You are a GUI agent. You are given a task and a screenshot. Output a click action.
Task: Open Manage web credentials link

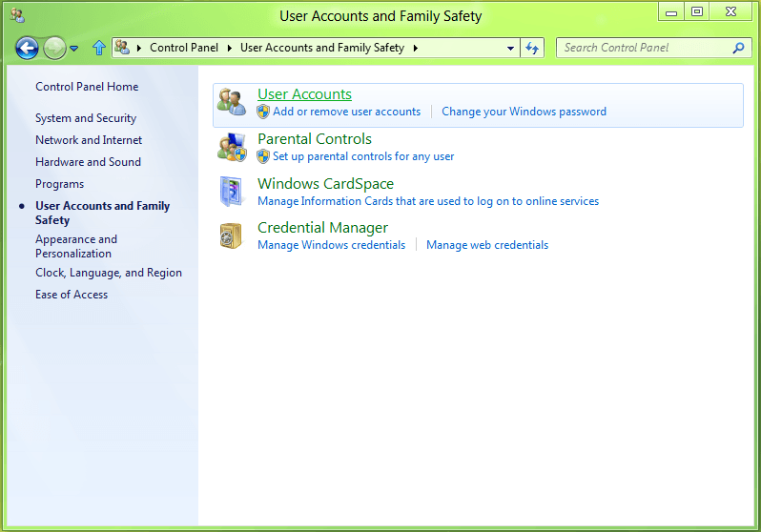487,245
